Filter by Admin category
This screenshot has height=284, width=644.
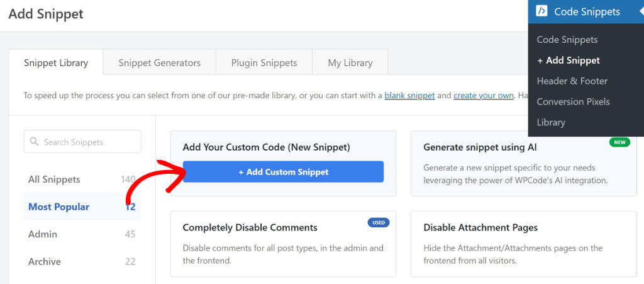click(x=82, y=234)
